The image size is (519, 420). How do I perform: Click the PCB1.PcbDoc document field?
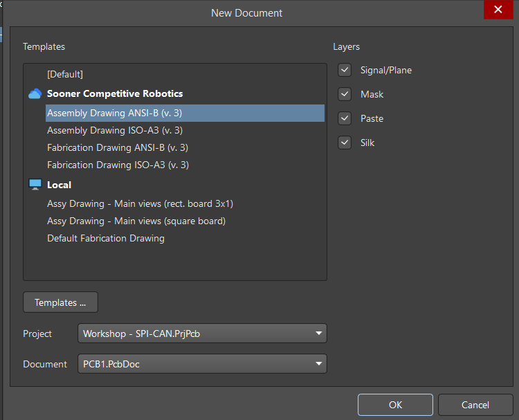(202, 364)
